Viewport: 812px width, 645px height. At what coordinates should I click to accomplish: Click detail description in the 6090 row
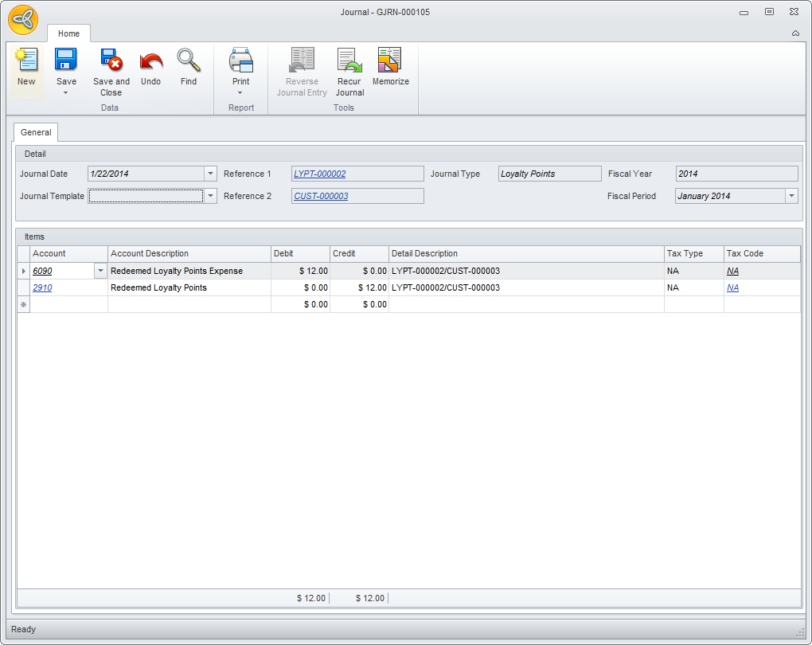pos(527,271)
